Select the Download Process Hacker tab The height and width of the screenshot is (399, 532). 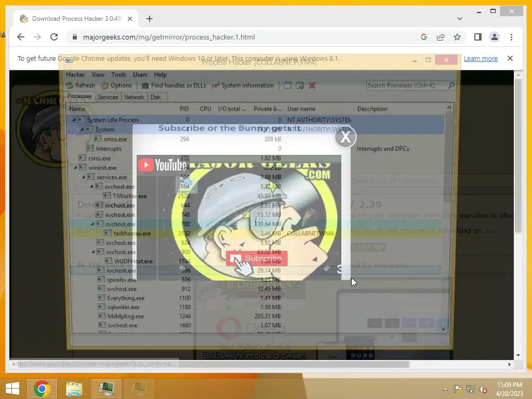tap(76, 19)
